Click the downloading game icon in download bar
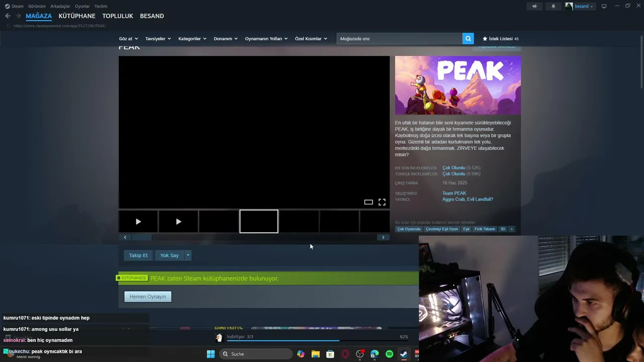The height and width of the screenshot is (362, 644). (219, 337)
